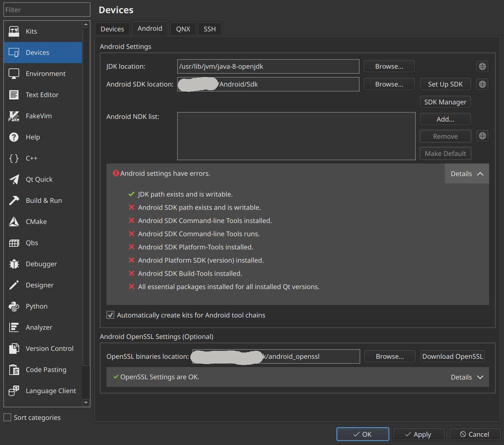Expand the OpenSSL Settings Details
This screenshot has width=504, height=445.
pyautogui.click(x=467, y=377)
